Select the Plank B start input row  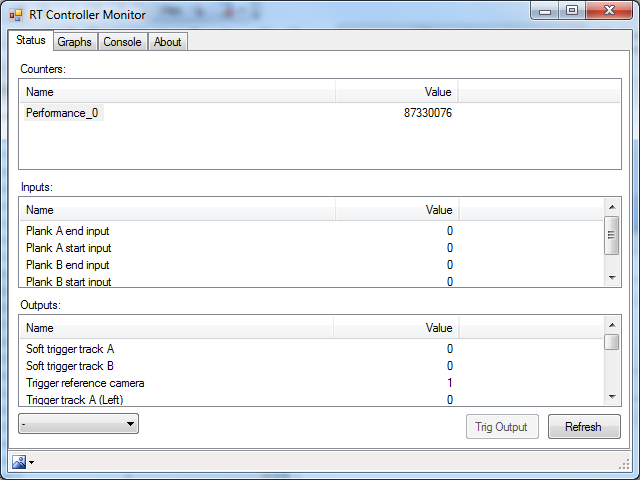tap(68, 281)
